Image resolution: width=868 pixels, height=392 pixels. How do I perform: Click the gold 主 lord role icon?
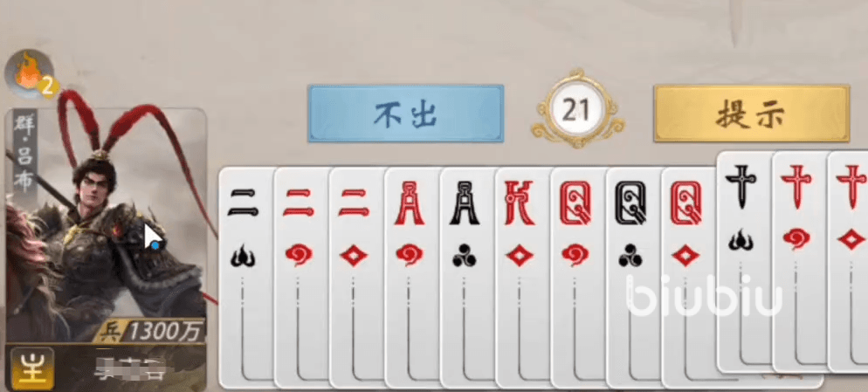pyautogui.click(x=32, y=368)
